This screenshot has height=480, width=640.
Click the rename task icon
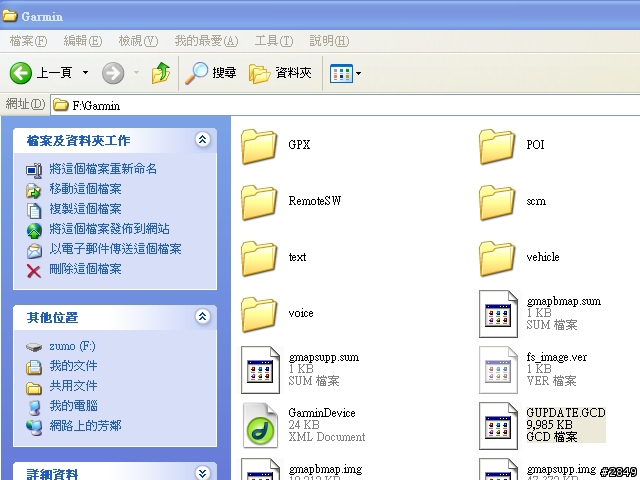[x=34, y=170]
